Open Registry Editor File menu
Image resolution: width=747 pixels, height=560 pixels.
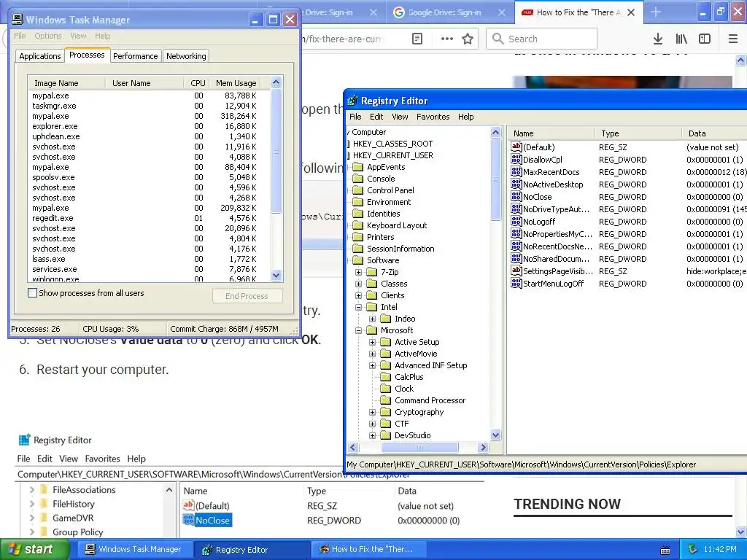(355, 117)
